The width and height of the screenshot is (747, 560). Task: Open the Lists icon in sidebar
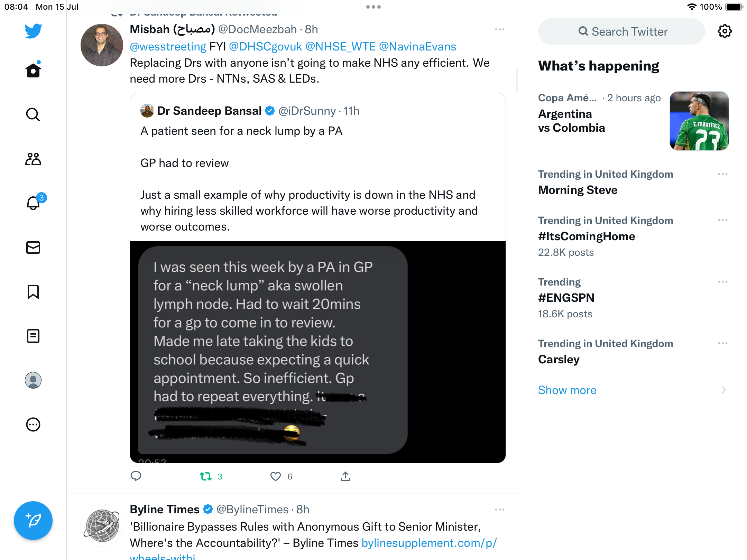(x=33, y=336)
